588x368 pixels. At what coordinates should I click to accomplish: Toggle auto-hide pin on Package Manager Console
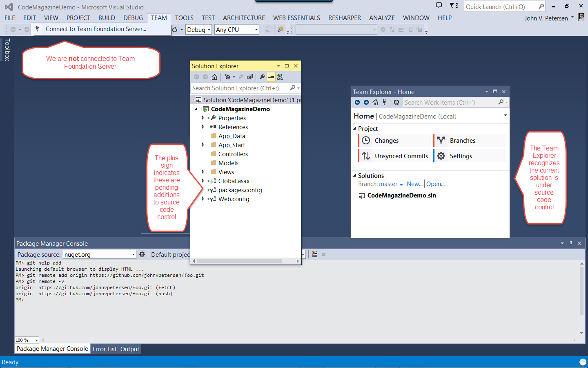(x=571, y=243)
